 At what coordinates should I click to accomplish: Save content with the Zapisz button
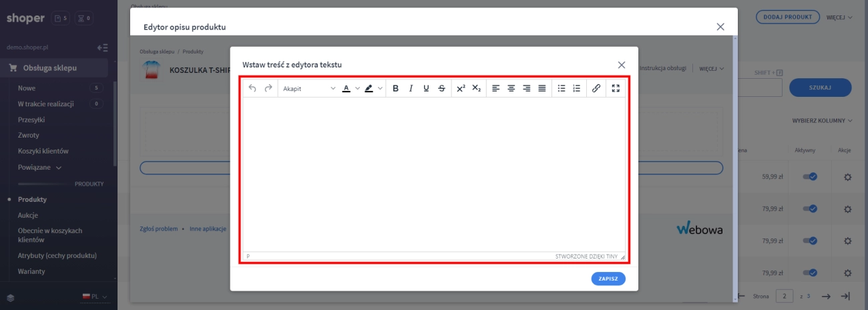pyautogui.click(x=608, y=279)
